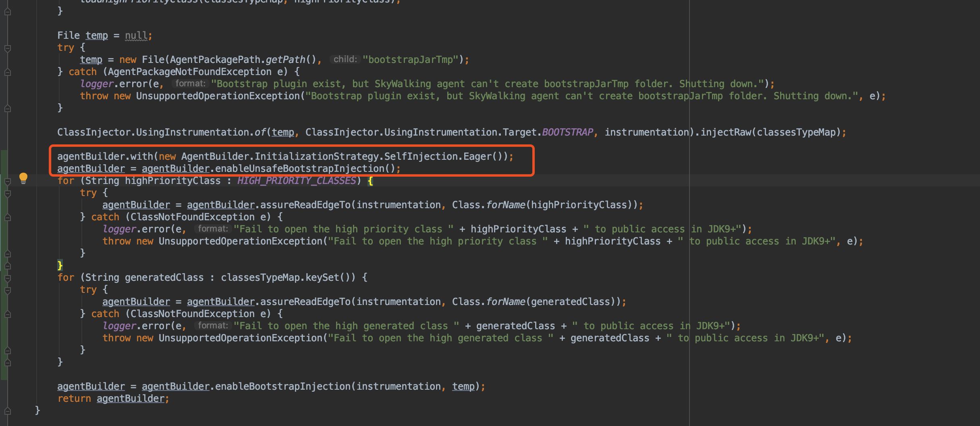Click the fold arrow beside the try block
The image size is (980, 426).
[x=7, y=48]
